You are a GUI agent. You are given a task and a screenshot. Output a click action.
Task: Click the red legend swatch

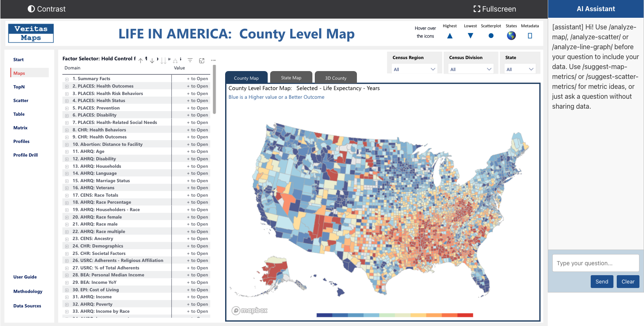tap(465, 315)
